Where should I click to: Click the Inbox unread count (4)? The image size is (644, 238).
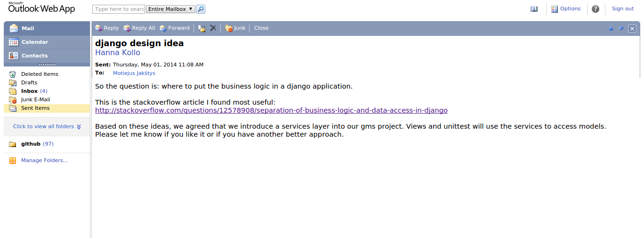click(x=44, y=91)
